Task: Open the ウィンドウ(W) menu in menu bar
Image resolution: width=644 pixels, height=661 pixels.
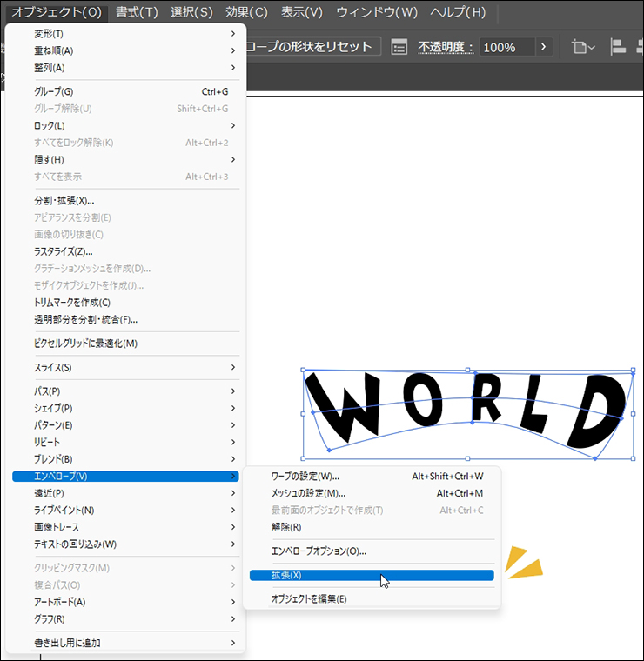Action: click(377, 12)
